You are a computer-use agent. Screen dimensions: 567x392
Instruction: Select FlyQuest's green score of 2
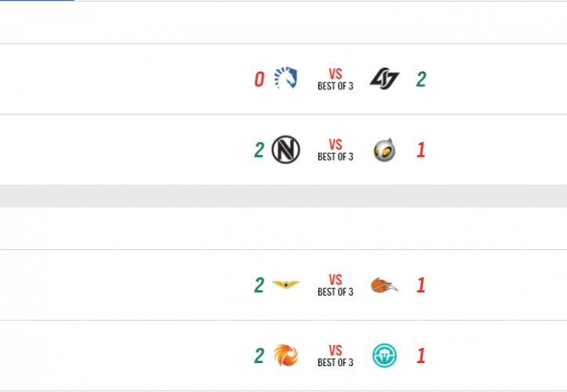coord(259,285)
